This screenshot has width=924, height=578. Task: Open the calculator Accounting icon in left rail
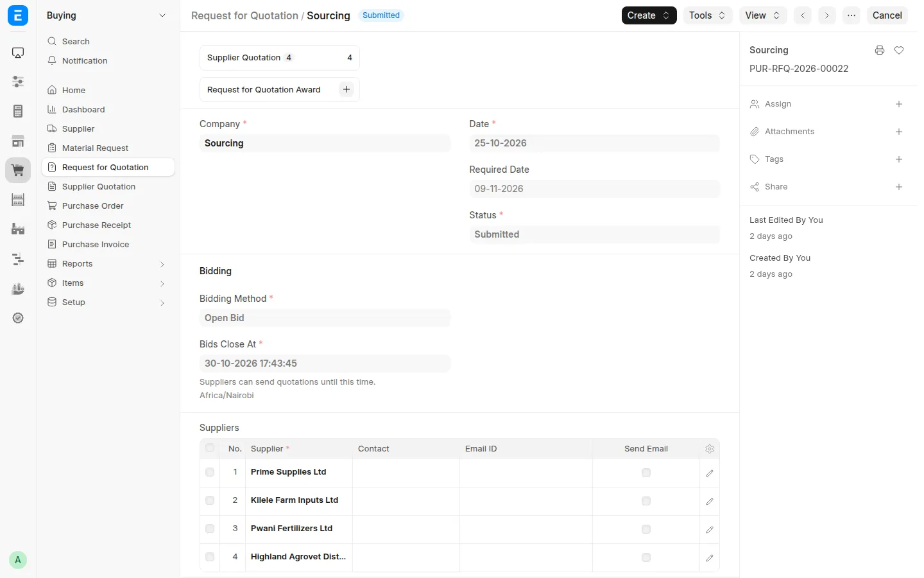click(18, 111)
